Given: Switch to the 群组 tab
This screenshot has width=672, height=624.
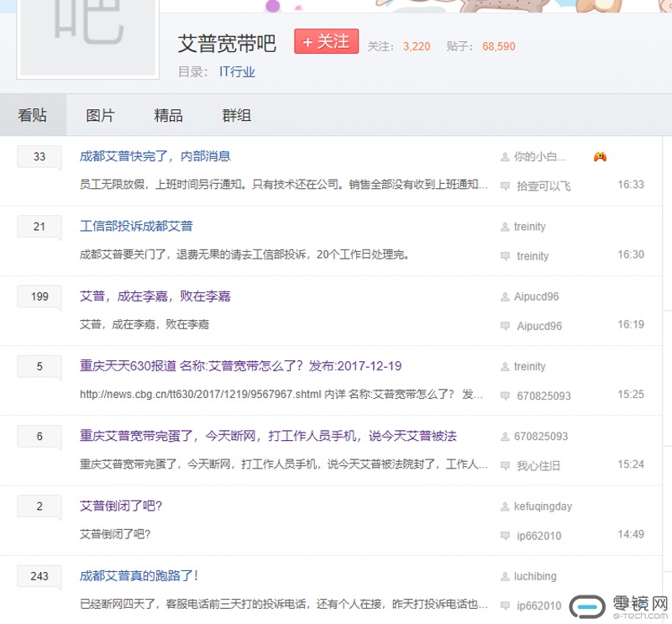Looking at the screenshot, I should (x=237, y=115).
